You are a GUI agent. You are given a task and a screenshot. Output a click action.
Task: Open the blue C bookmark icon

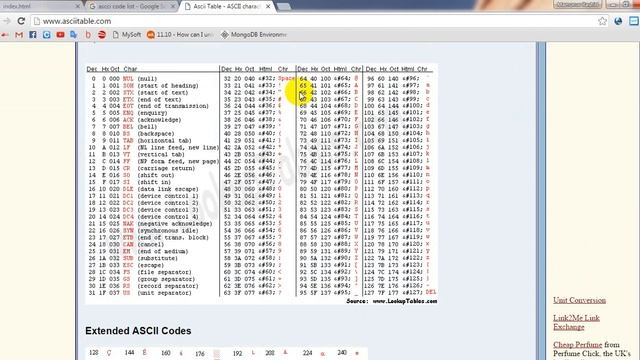[47, 35]
